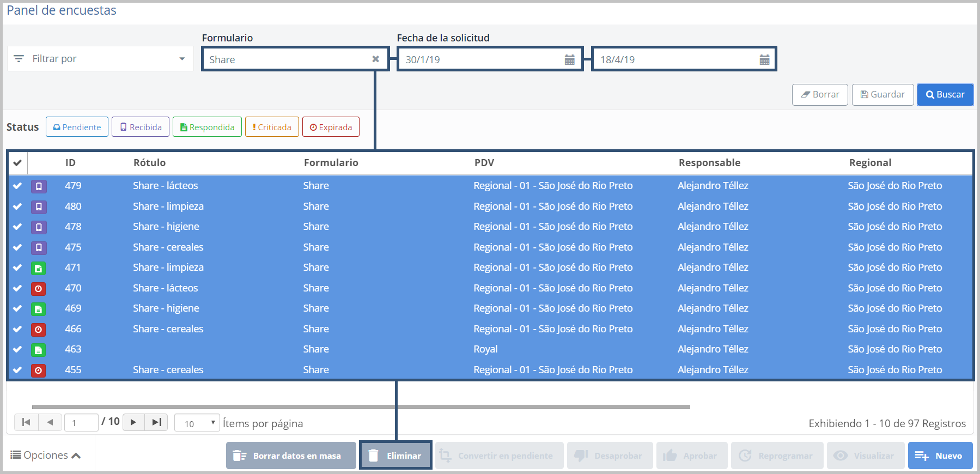The height and width of the screenshot is (474, 980).
Task: Deselect the checkbox for row 463
Action: coord(17,349)
